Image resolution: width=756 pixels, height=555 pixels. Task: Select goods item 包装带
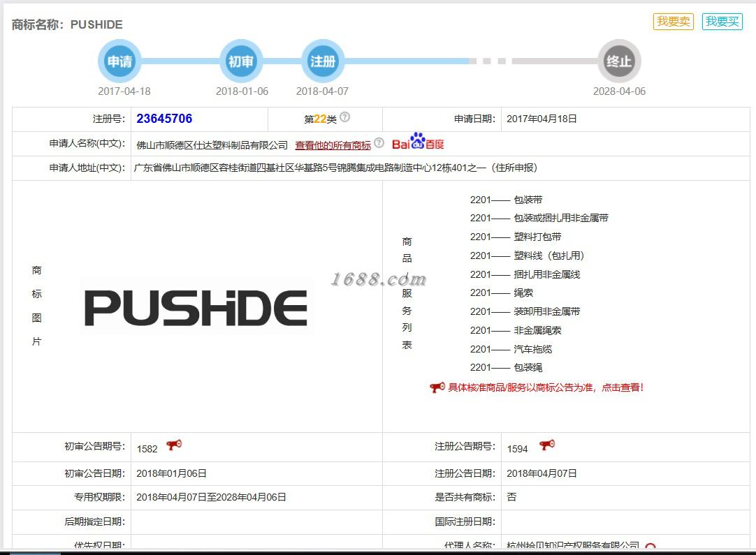[x=528, y=200]
